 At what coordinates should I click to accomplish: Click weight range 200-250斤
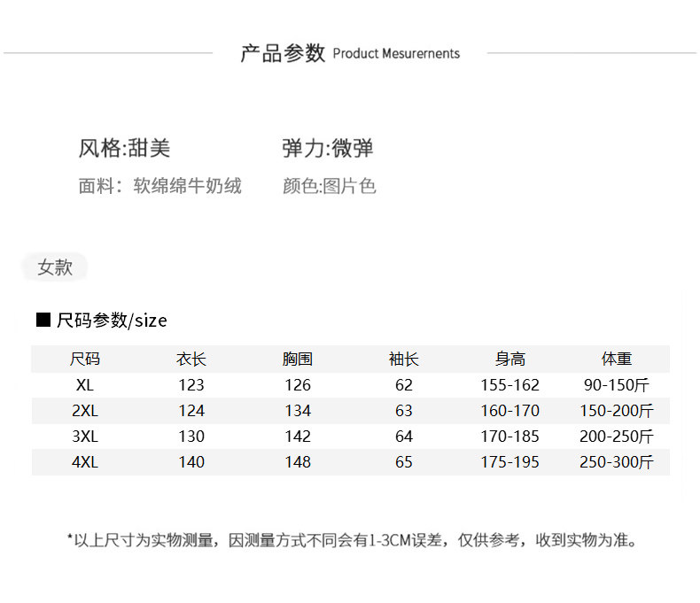[x=617, y=437]
